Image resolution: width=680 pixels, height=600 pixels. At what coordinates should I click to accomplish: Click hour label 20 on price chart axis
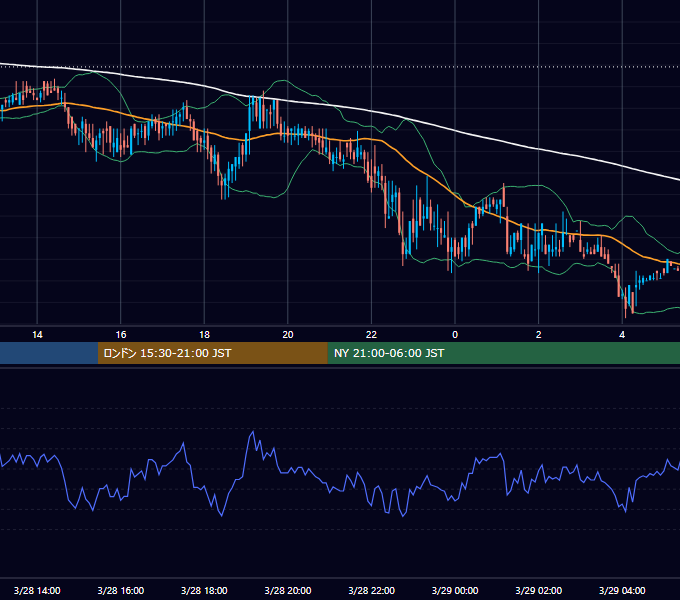[x=288, y=335]
